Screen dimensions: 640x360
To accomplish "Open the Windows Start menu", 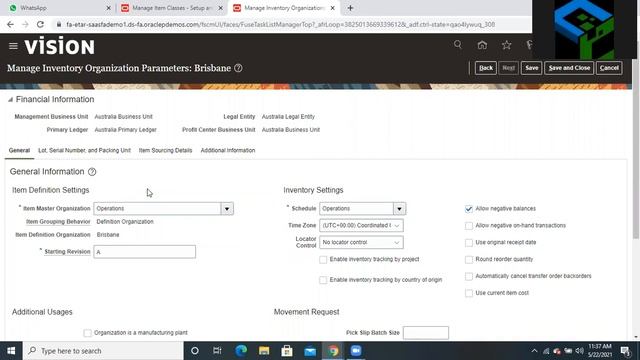I will (11, 351).
